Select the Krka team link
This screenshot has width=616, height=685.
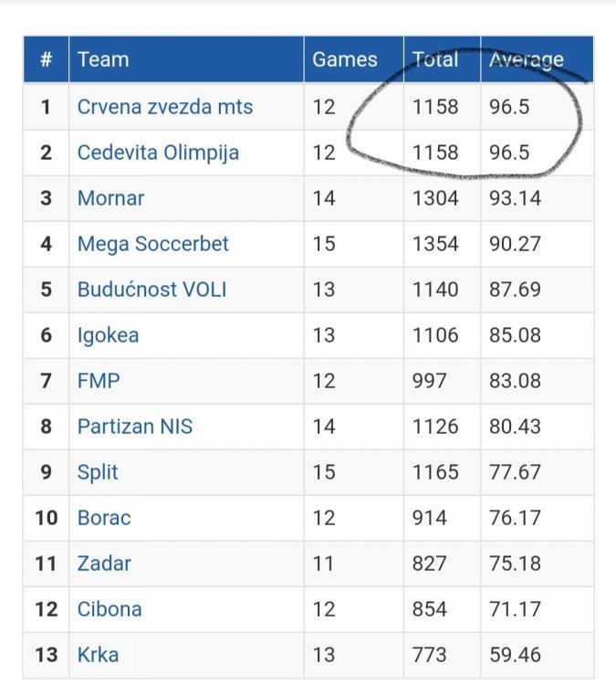point(98,655)
